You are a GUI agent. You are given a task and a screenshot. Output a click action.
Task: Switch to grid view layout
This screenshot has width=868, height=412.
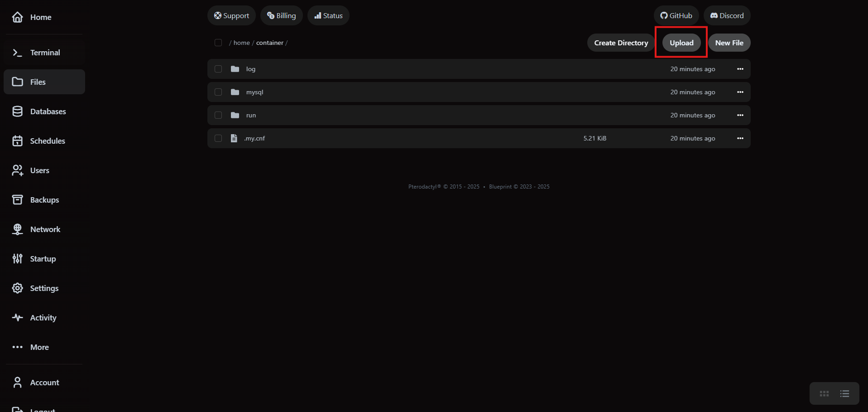(x=823, y=393)
